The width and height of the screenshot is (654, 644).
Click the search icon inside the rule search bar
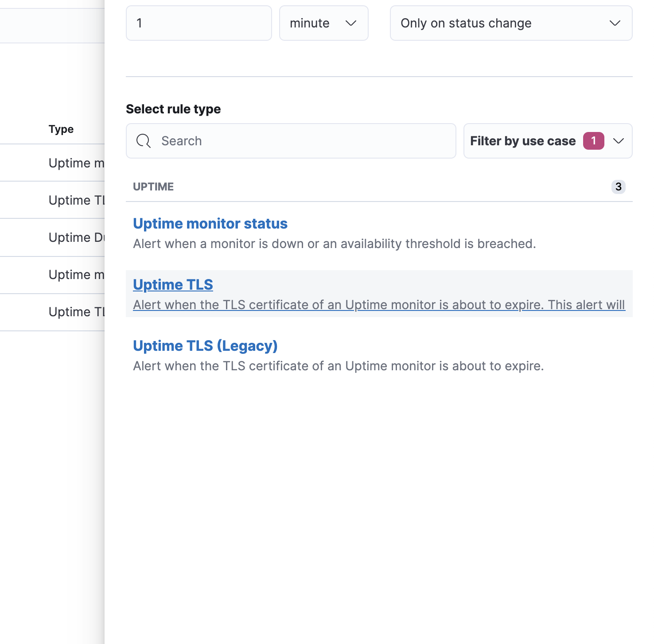[x=143, y=141]
